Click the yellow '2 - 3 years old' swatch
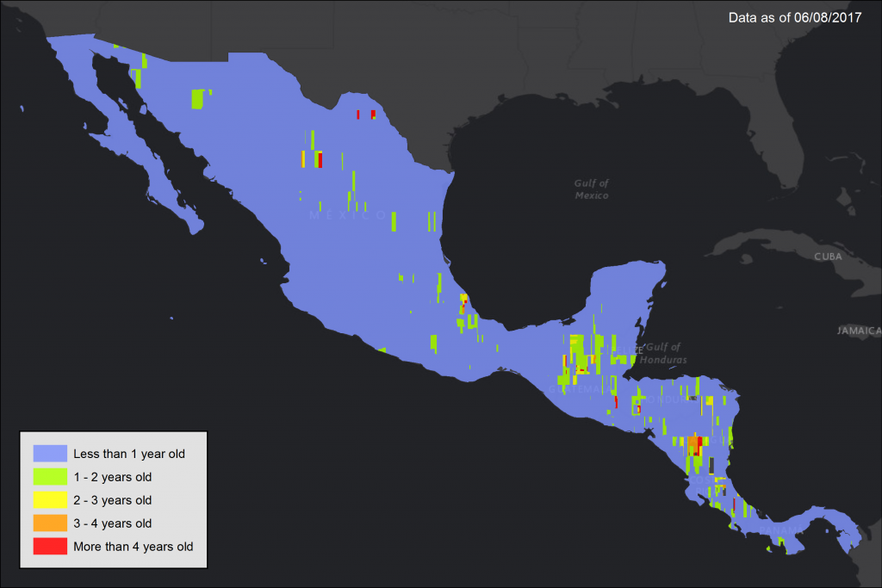Viewport: 882px width, 588px height. click(50, 499)
